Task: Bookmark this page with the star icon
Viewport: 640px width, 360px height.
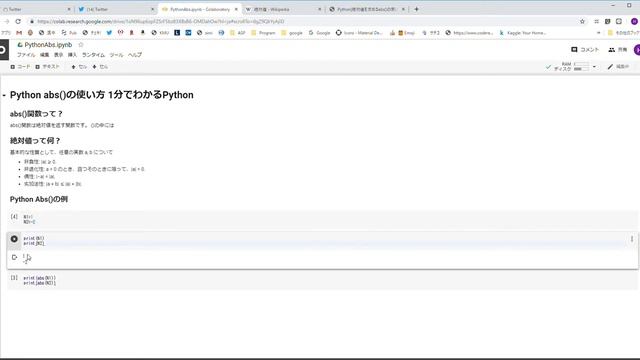Action: pos(582,21)
